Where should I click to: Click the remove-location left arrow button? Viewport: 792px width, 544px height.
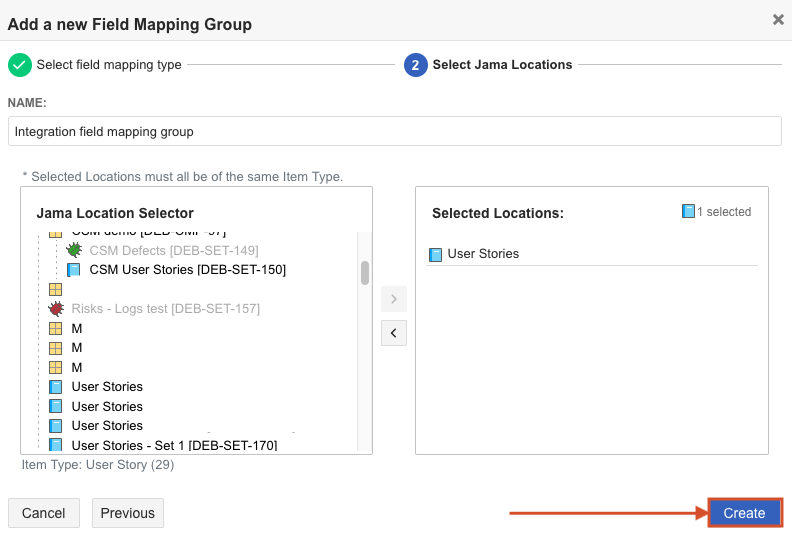(394, 333)
